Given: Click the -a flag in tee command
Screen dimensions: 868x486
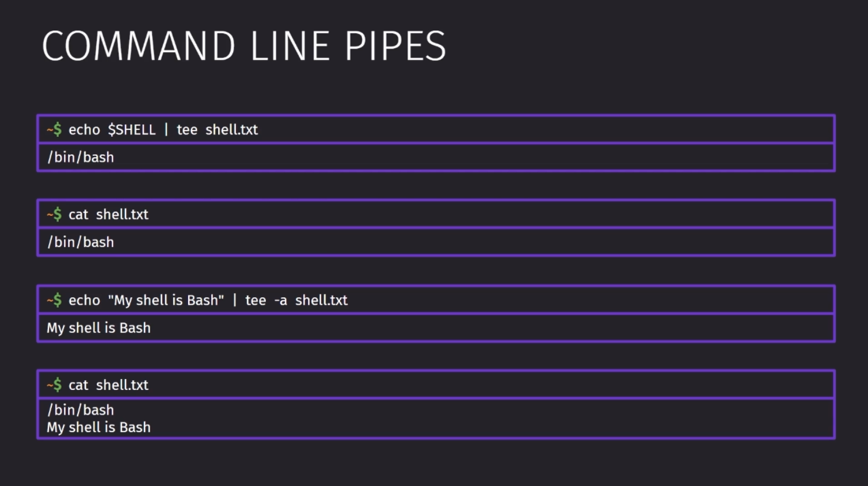Looking at the screenshot, I should 280,300.
